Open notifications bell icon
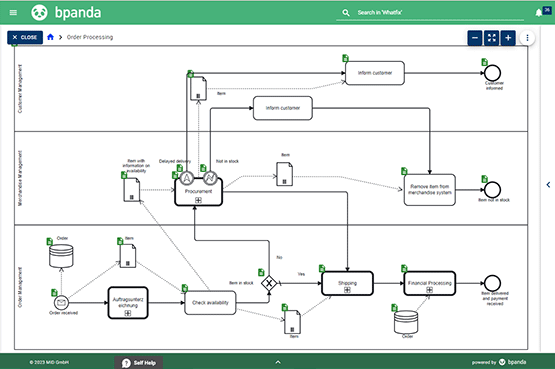The image size is (555, 369). pyautogui.click(x=538, y=13)
